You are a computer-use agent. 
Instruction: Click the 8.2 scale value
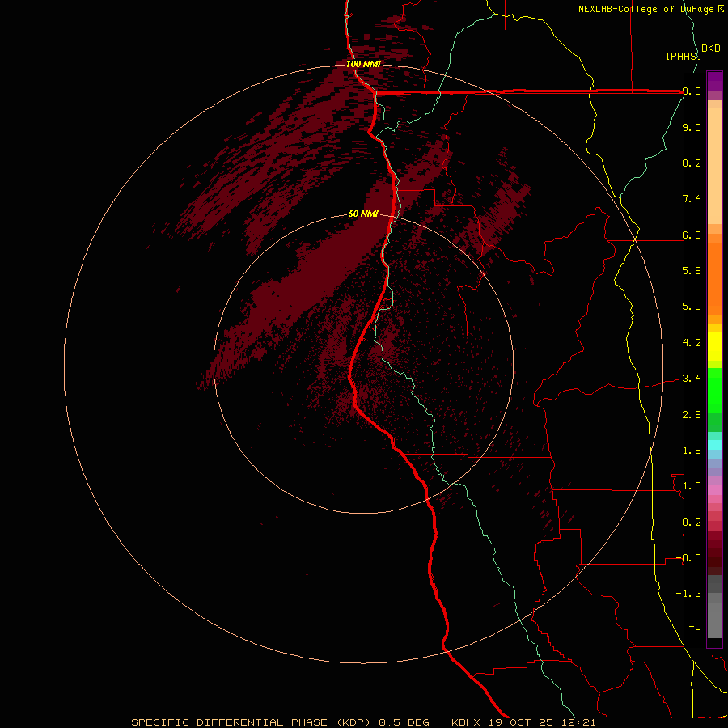[692, 163]
